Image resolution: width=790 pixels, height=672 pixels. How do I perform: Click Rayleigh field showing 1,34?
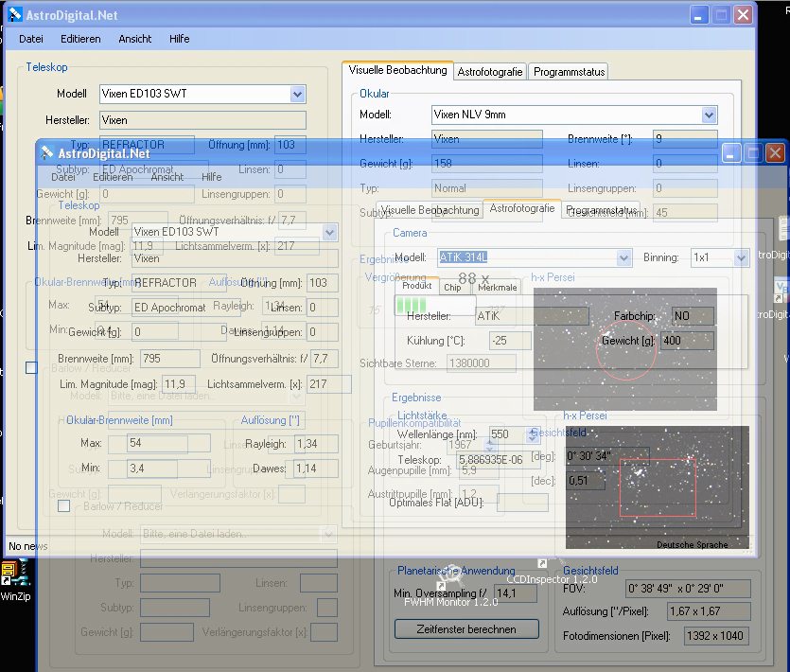[x=316, y=444]
